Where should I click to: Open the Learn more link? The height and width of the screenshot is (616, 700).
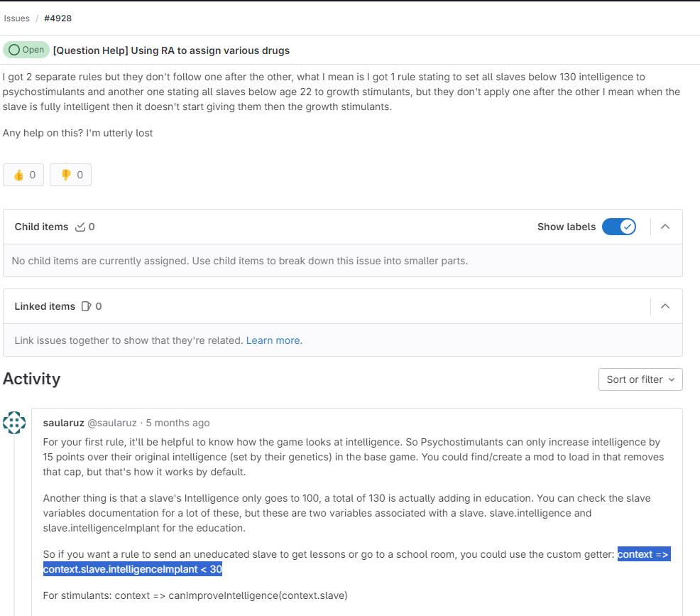point(274,340)
